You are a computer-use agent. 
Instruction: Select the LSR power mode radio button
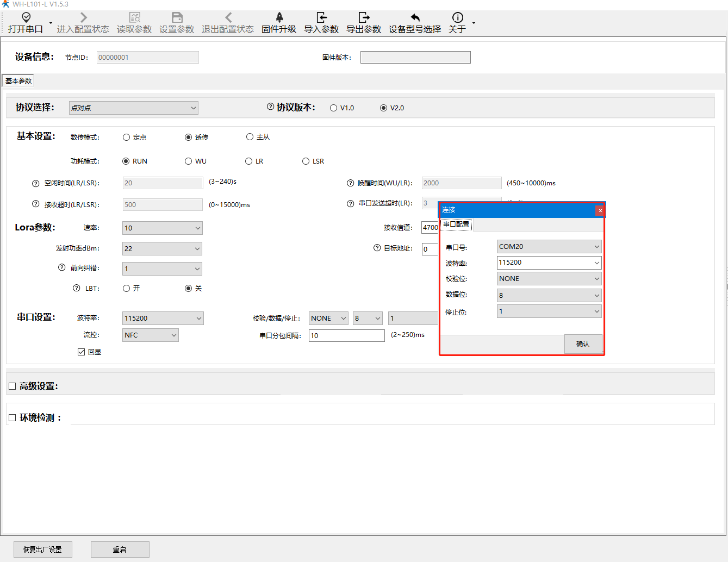306,161
